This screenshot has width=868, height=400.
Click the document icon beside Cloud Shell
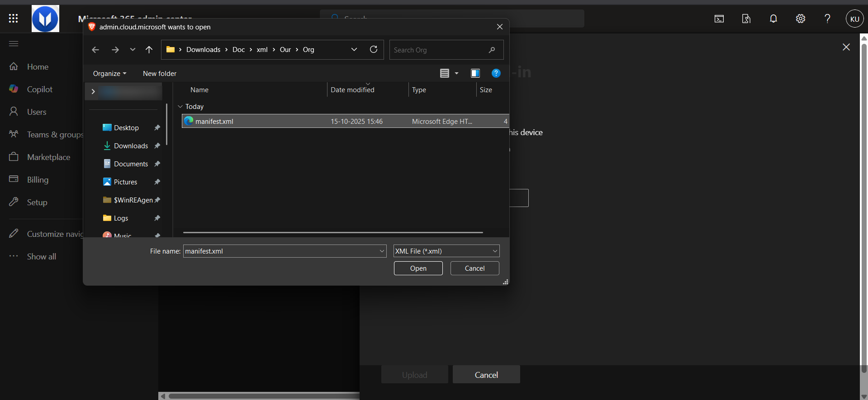[746, 19]
